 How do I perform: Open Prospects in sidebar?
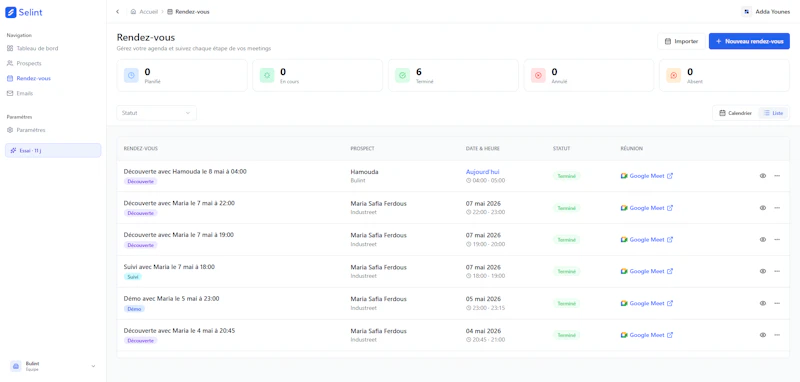click(24, 64)
